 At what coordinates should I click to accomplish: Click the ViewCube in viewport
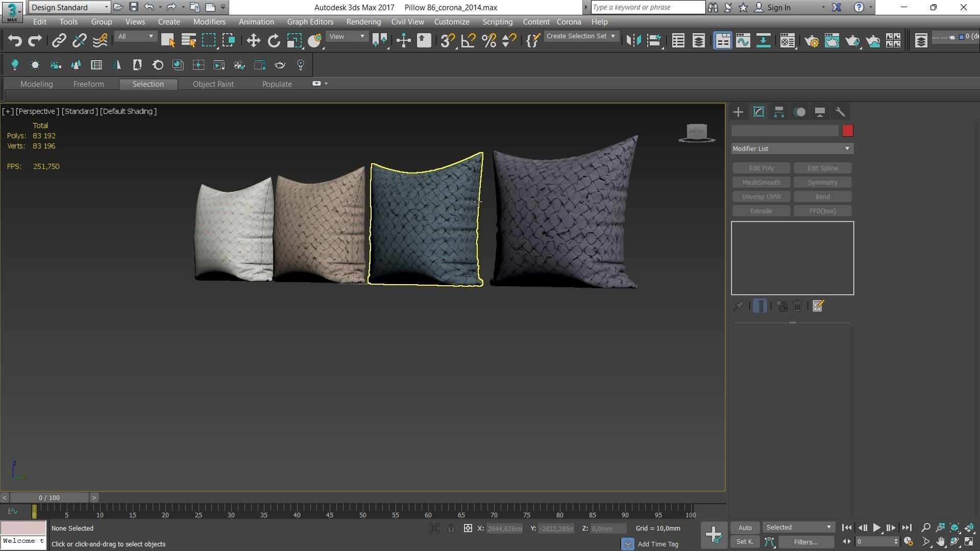pyautogui.click(x=697, y=133)
